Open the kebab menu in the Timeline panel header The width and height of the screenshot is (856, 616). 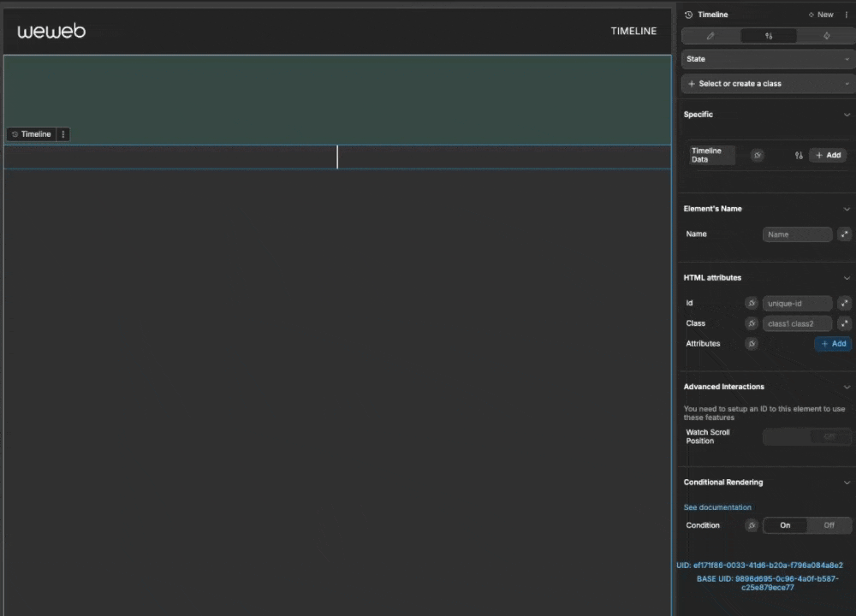pos(847,15)
